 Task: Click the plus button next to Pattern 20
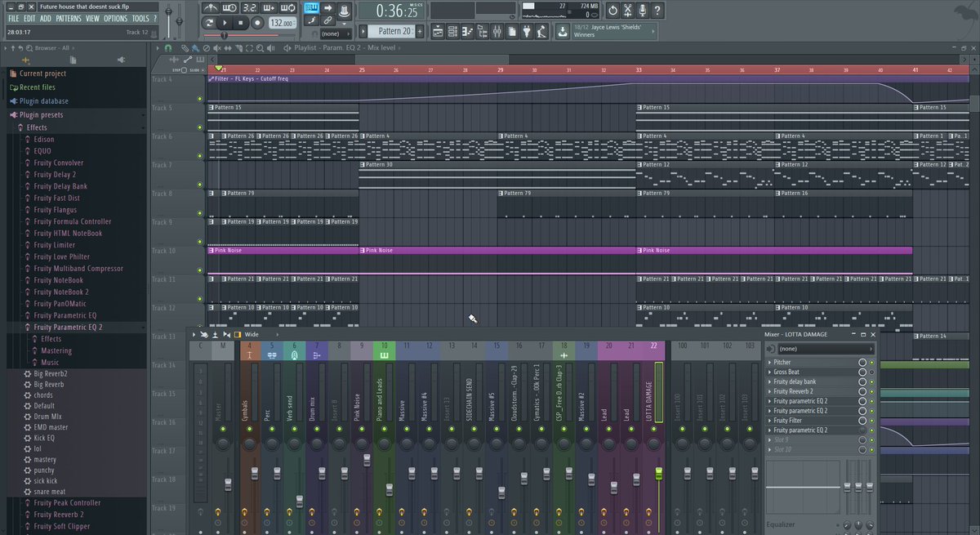tap(420, 31)
